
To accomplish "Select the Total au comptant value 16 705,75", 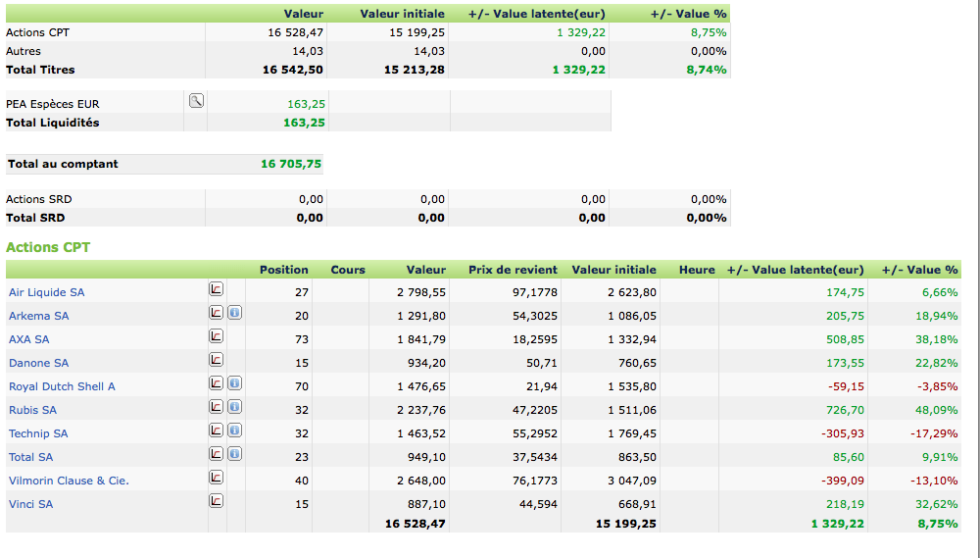I will click(x=291, y=164).
